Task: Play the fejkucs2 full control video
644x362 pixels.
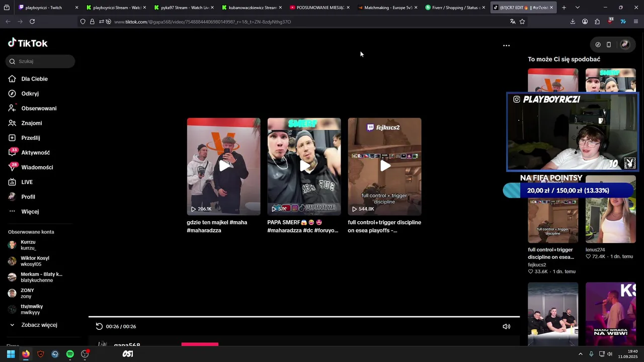Action: 384,166
